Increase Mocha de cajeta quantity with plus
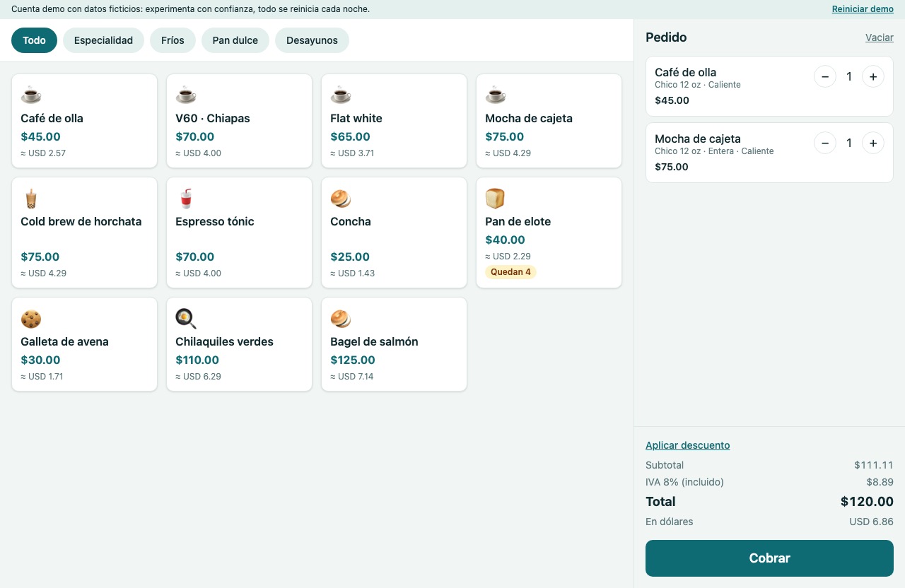Image resolution: width=905 pixels, height=588 pixels. tap(873, 143)
